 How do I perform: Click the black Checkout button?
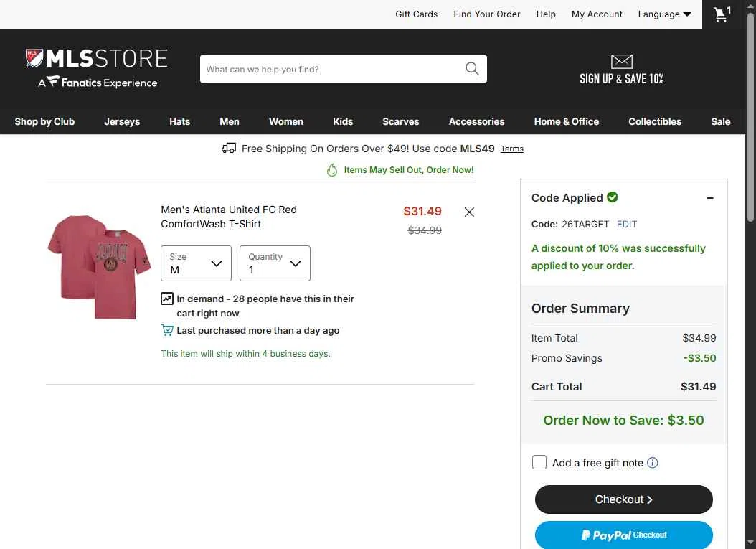pyautogui.click(x=623, y=499)
